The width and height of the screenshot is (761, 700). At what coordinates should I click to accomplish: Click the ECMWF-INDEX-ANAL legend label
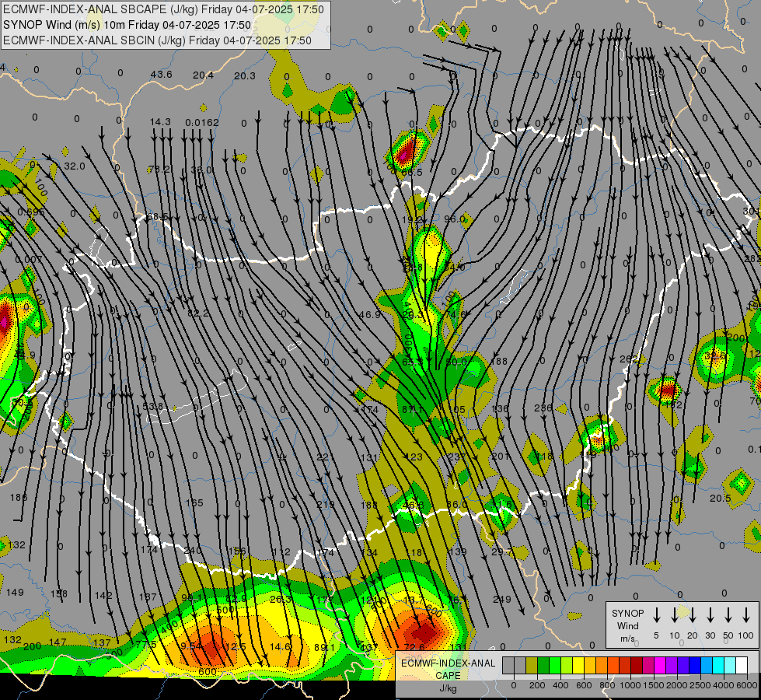click(x=448, y=663)
